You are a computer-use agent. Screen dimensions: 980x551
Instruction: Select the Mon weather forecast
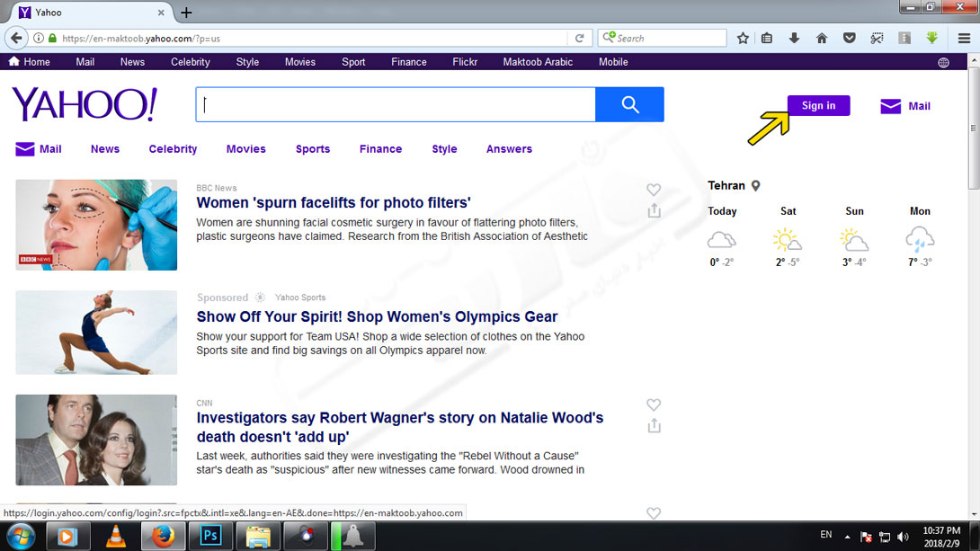pos(920,236)
